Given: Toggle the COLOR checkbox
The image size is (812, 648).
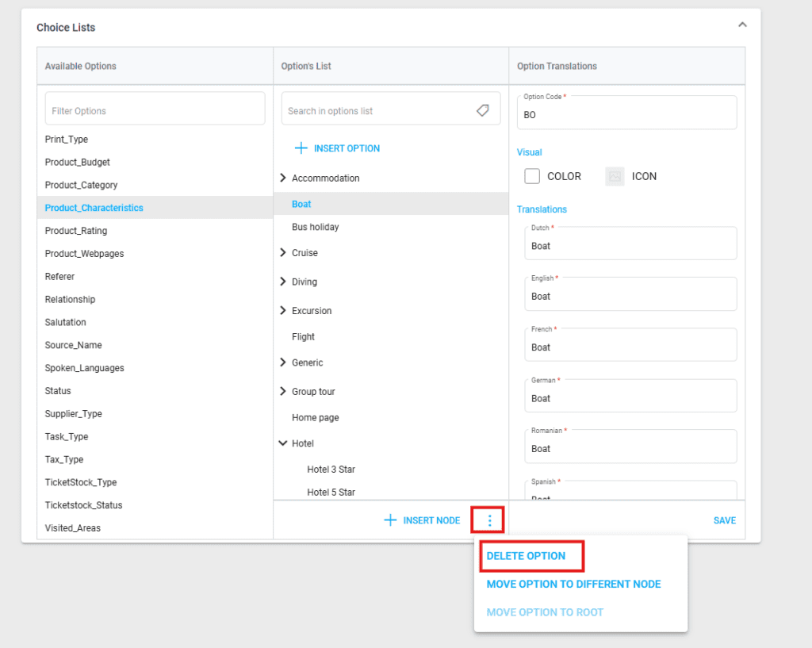Looking at the screenshot, I should coord(532,176).
